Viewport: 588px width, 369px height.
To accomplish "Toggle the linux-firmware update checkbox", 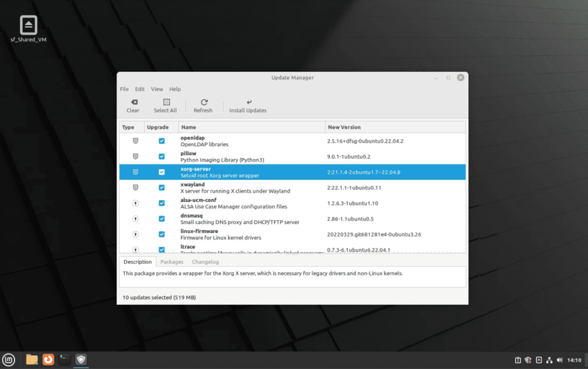I will (x=161, y=234).
